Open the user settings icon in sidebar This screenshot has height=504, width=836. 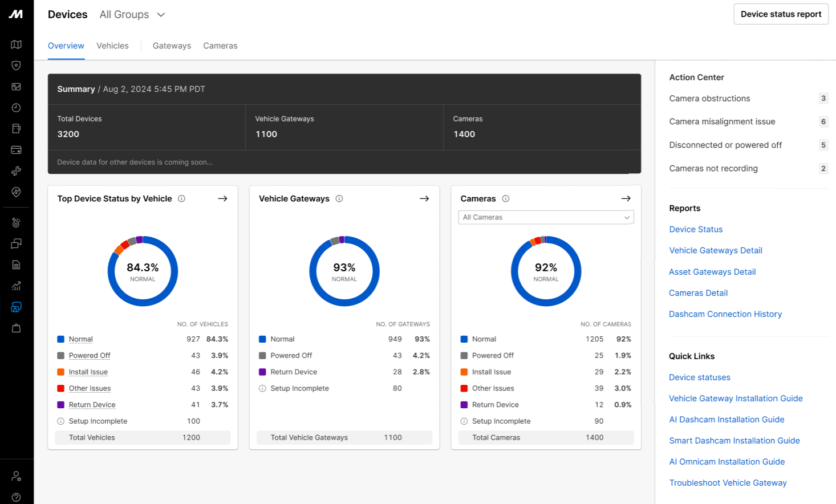(16, 476)
